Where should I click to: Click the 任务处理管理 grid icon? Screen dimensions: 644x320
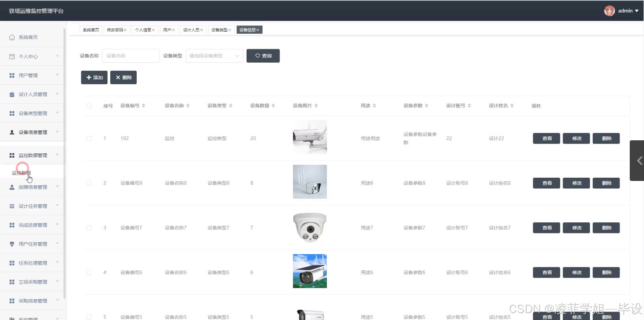pyautogui.click(x=12, y=263)
